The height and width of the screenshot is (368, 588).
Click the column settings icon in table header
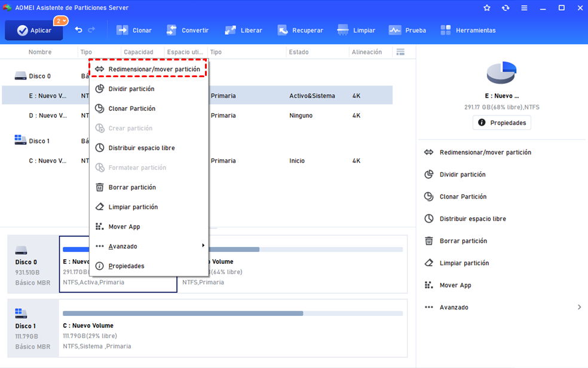click(x=400, y=52)
